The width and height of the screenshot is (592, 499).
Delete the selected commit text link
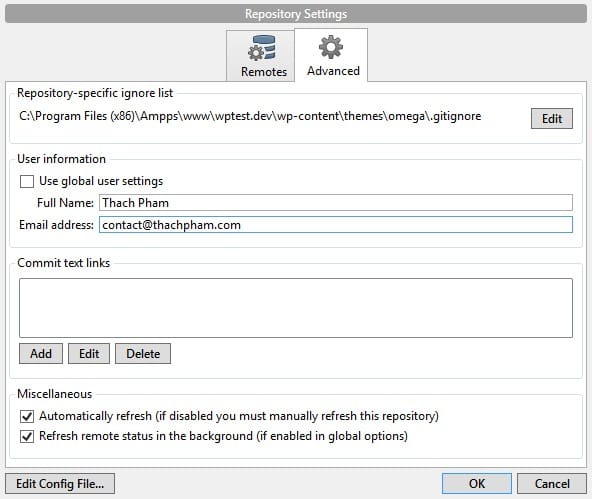pyautogui.click(x=143, y=354)
